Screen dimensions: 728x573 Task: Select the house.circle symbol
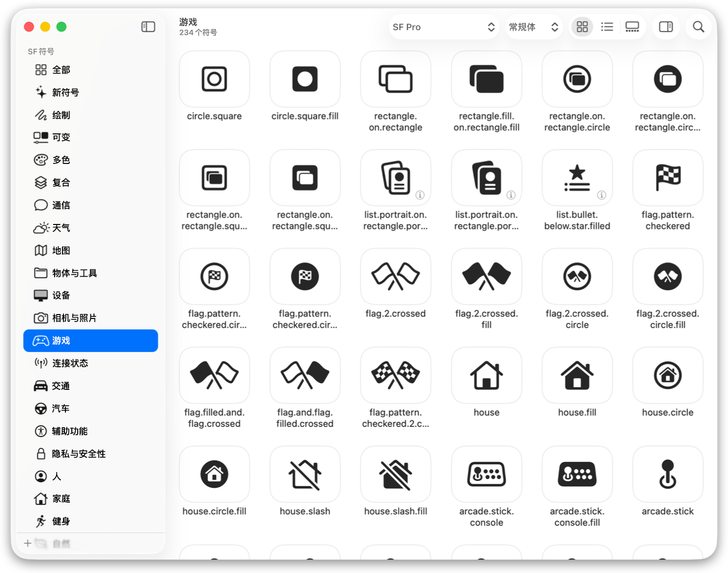(667, 376)
